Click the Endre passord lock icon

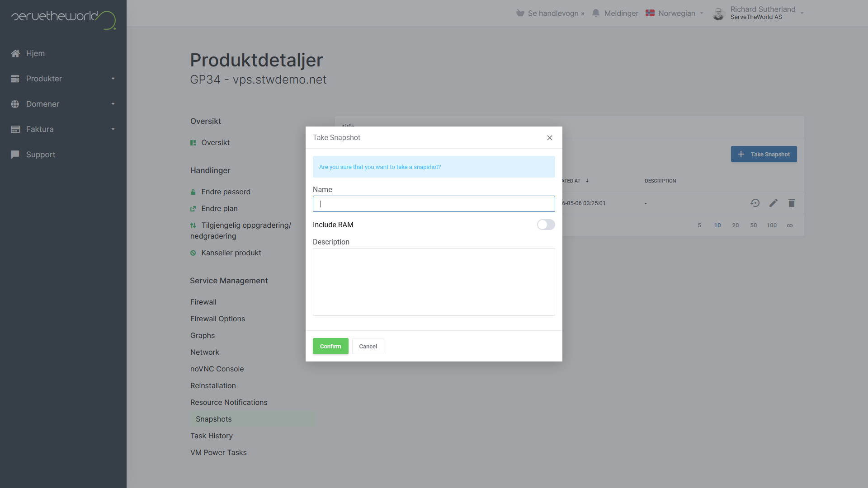point(193,192)
